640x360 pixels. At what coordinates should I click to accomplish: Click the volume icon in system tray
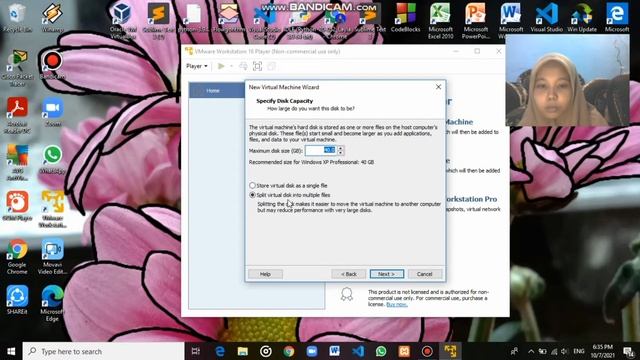point(564,351)
